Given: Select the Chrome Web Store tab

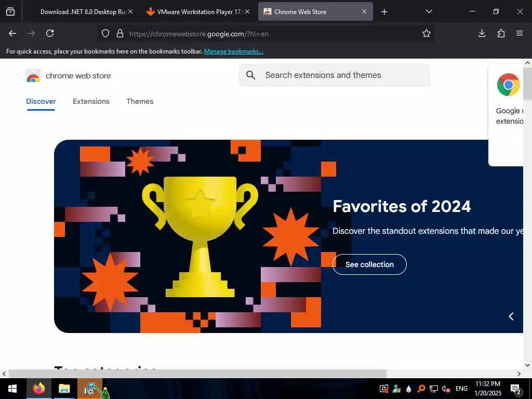Looking at the screenshot, I should [x=315, y=12].
